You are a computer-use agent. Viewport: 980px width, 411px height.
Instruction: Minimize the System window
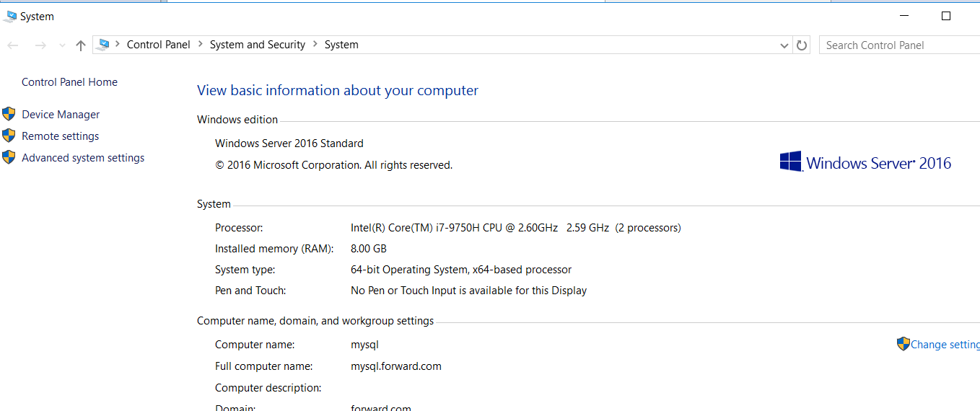[x=905, y=16]
